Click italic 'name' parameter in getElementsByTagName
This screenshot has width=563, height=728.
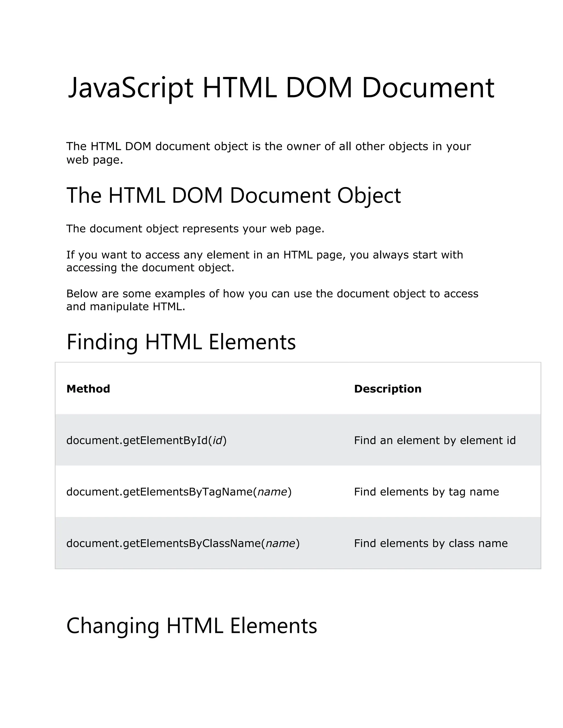272,492
